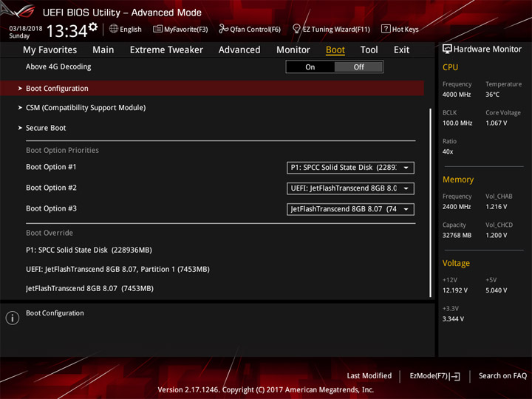532x399 pixels.
Task: Open Boot Option #1 dropdown
Action: [x=350, y=168]
